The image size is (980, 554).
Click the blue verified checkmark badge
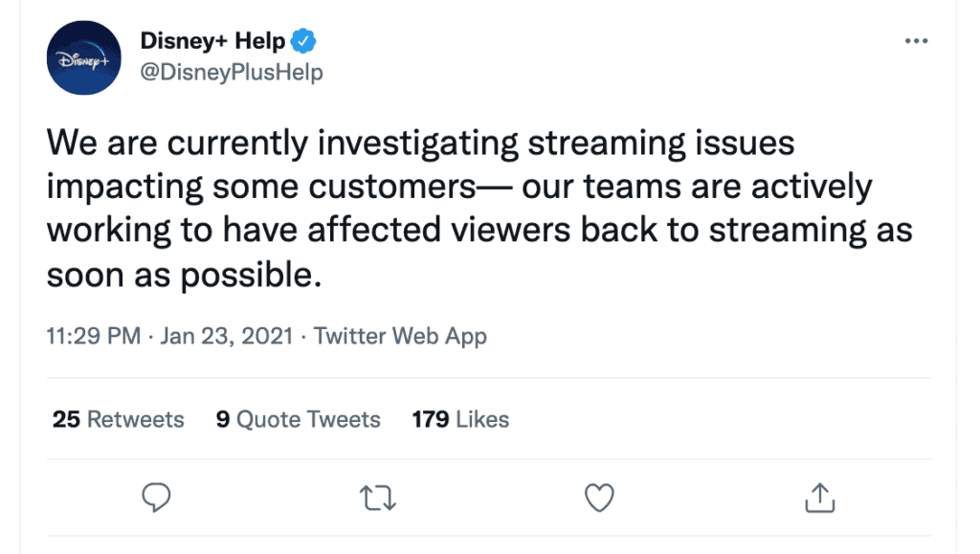[x=304, y=41]
